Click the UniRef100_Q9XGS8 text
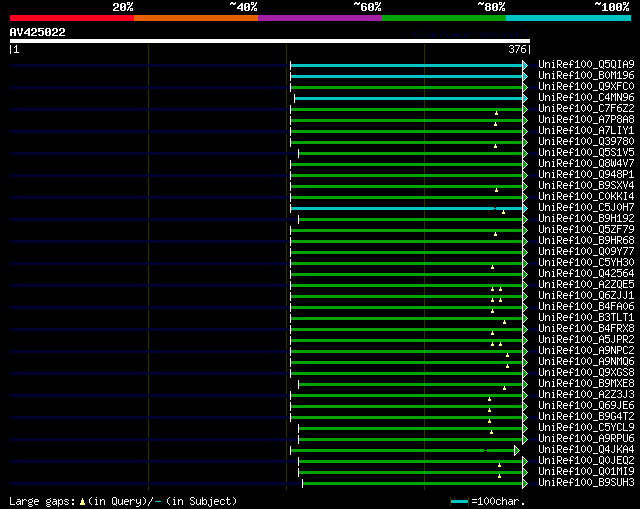Screen dimensions: 640x509 (586, 373)
